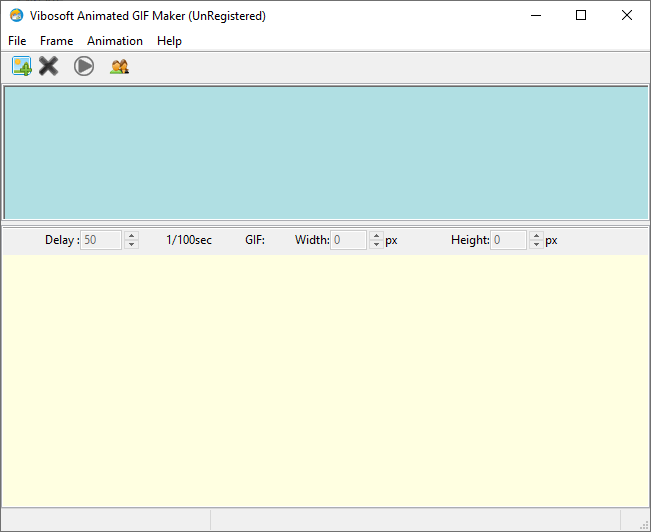Decrease GIF Height with down arrow
This screenshot has width=651, height=532.
click(x=536, y=245)
